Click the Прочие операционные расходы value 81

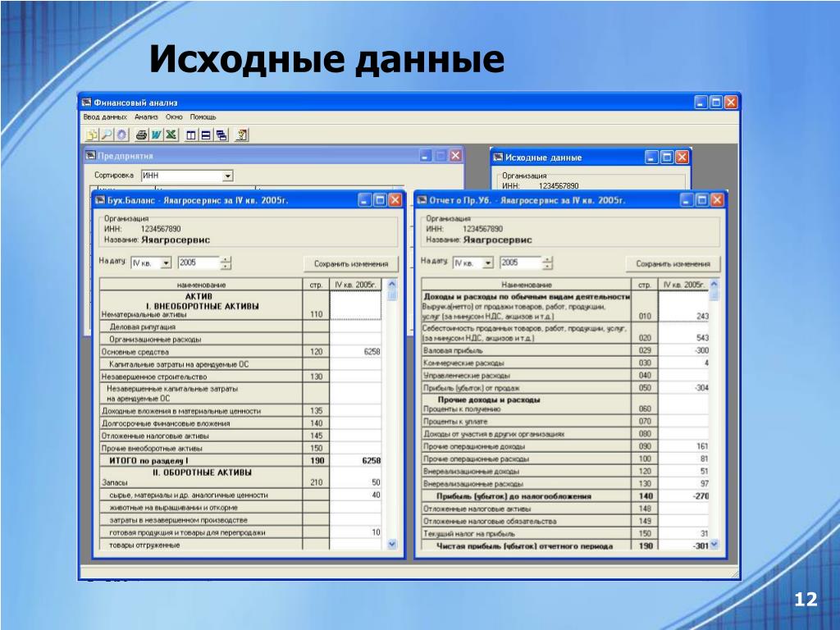point(684,459)
